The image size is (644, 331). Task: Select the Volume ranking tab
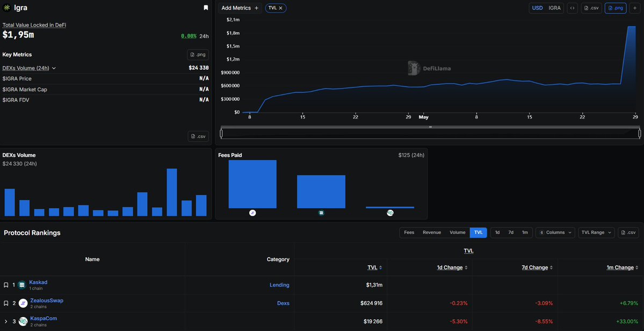[457, 233]
